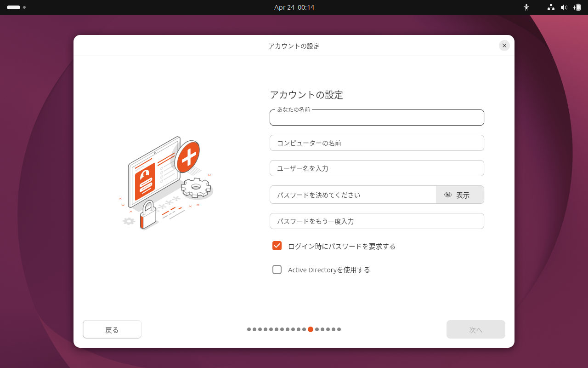Click the パスワードをもう一度入力 field
The image size is (588, 368).
coord(377,221)
